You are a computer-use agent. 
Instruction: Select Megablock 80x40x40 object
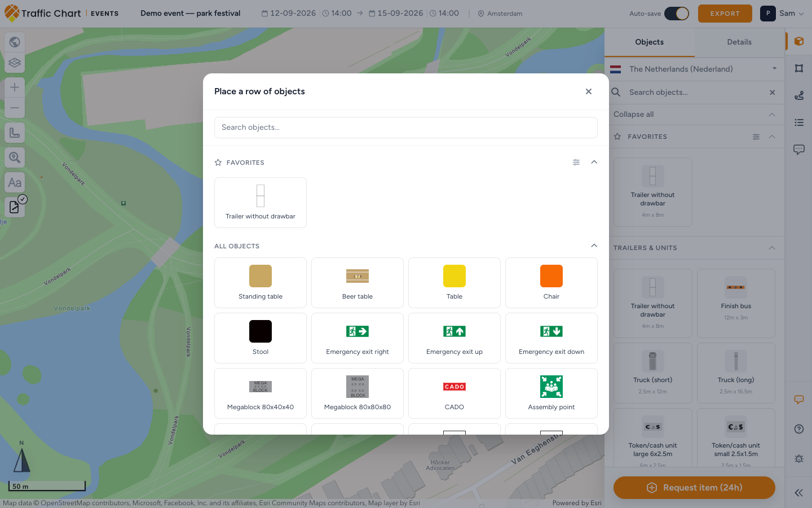coord(261,393)
